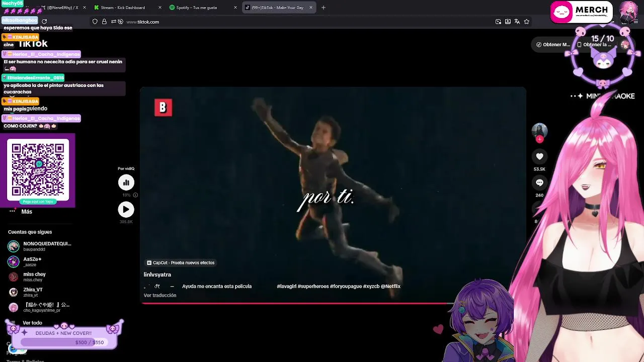This screenshot has width=644, height=362.
Task: Open the #superheroes hashtag
Action: 313,286
